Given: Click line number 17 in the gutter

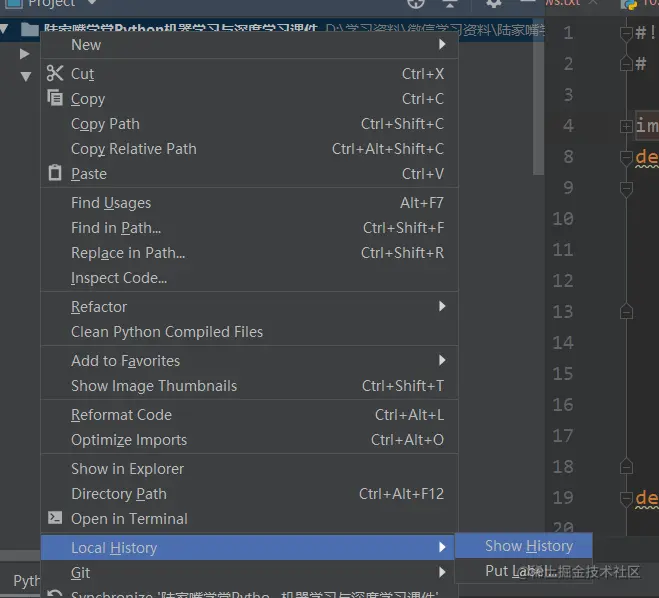Looking at the screenshot, I should (563, 436).
